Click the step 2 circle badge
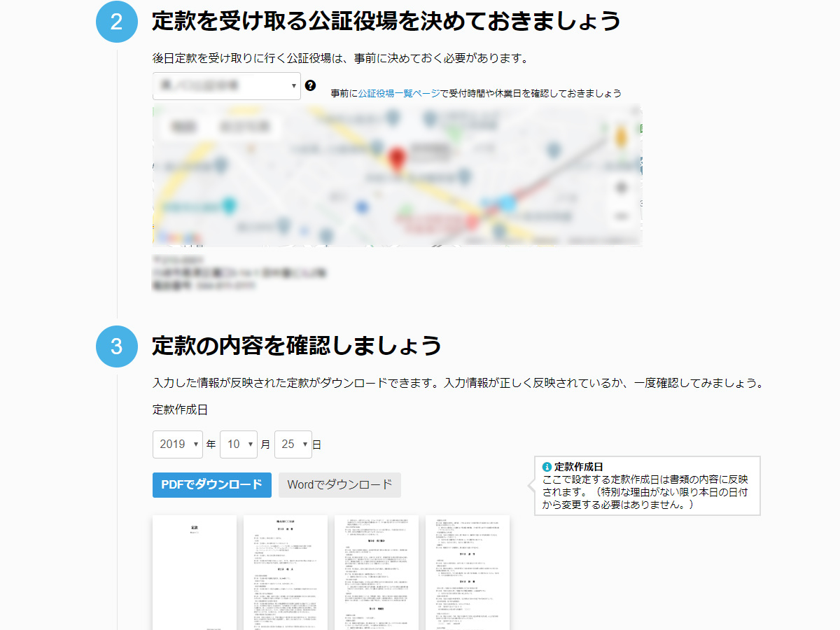Image resolution: width=840 pixels, height=630 pixels. [116, 22]
